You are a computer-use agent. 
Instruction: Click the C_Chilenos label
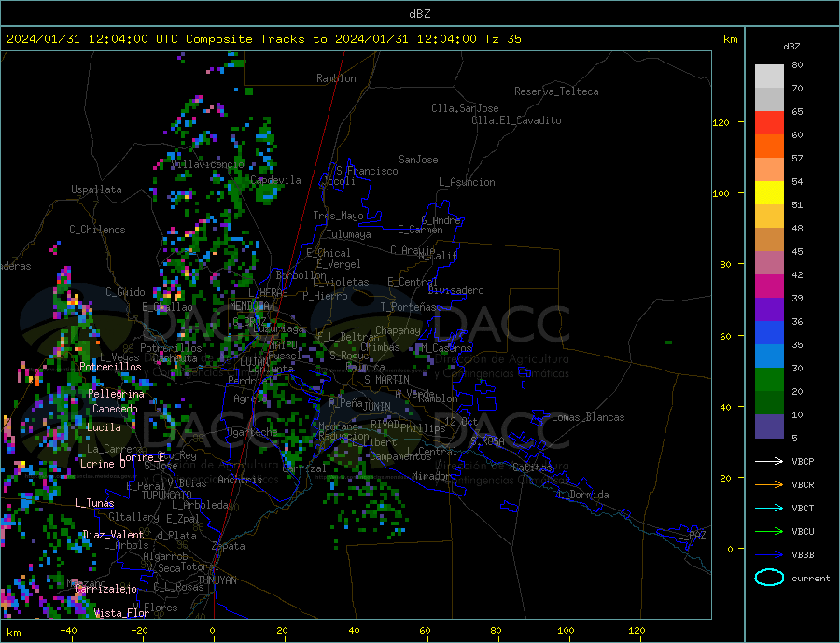point(97,230)
